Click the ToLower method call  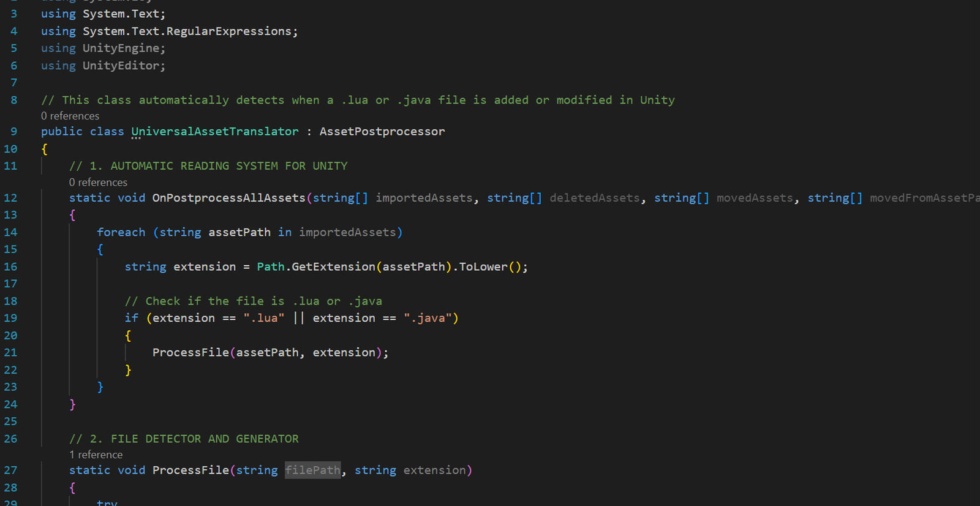483,266
